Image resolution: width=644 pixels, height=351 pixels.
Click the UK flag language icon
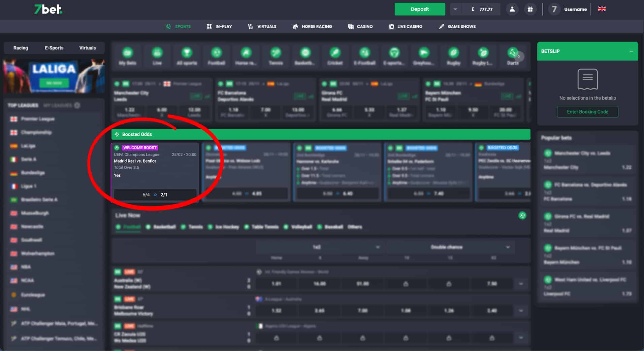(602, 9)
